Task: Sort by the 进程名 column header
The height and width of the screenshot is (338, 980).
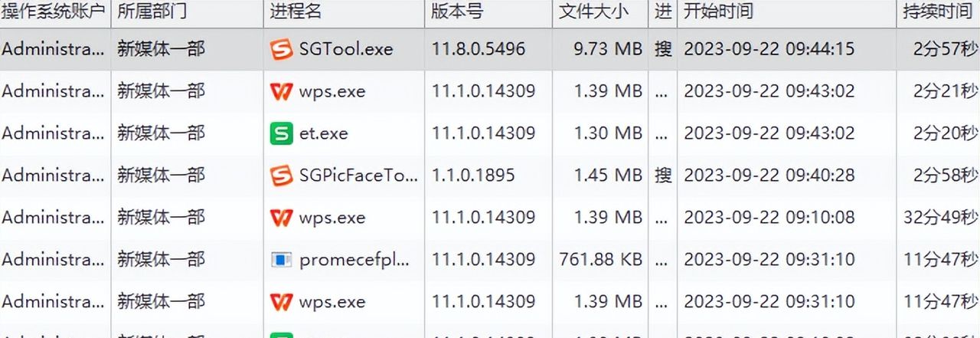Action: tap(296, 11)
